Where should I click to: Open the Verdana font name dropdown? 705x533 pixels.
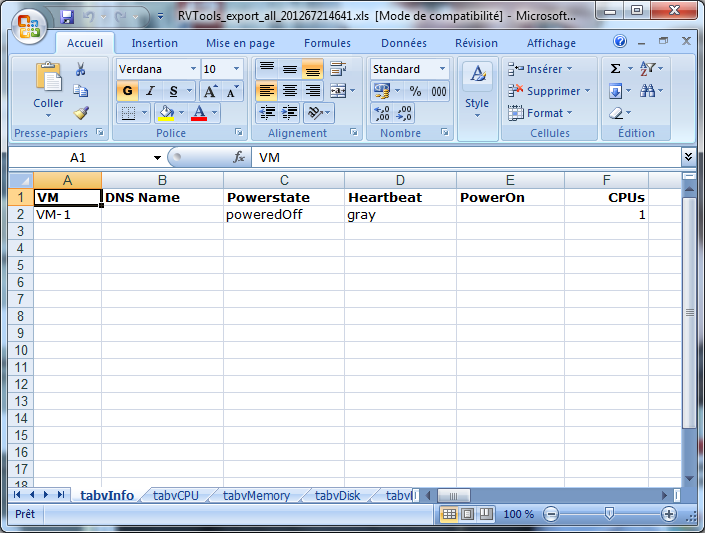click(x=193, y=69)
